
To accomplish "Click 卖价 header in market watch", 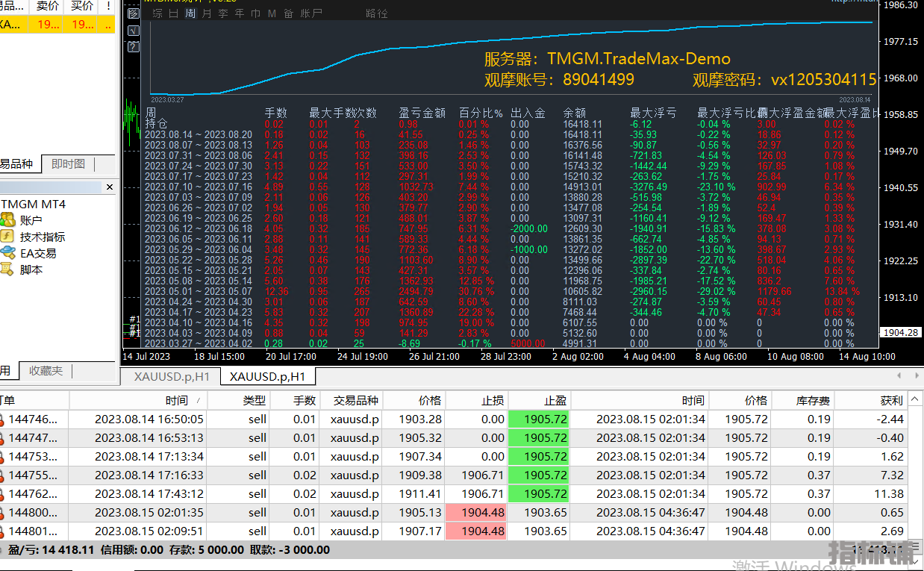I will click(x=48, y=6).
